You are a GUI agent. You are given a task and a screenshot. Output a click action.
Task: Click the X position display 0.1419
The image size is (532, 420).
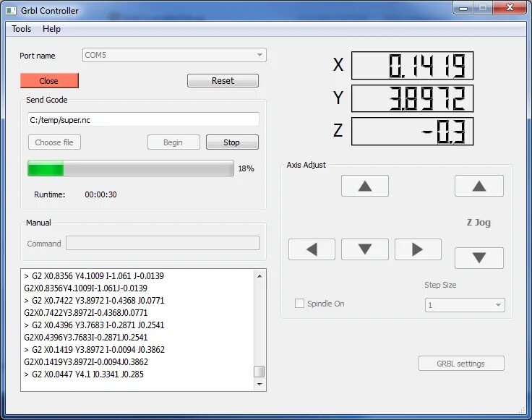(412, 66)
